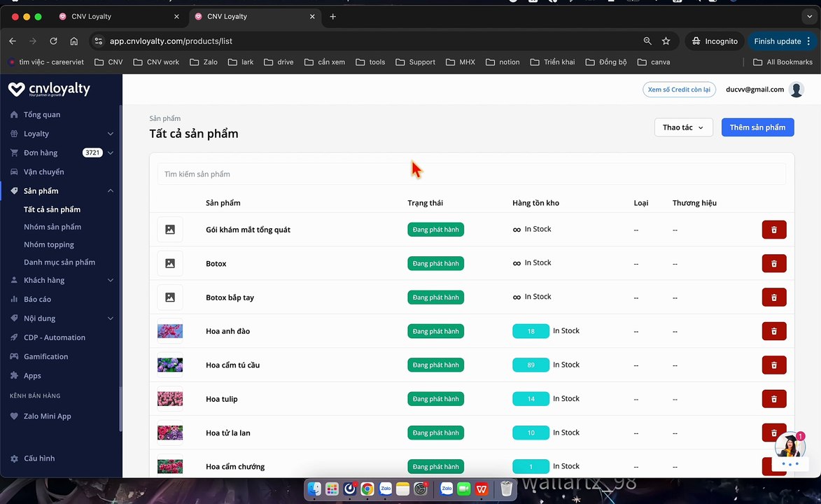Click the browser address bar URL
This screenshot has height=504, width=821.
click(x=171, y=41)
